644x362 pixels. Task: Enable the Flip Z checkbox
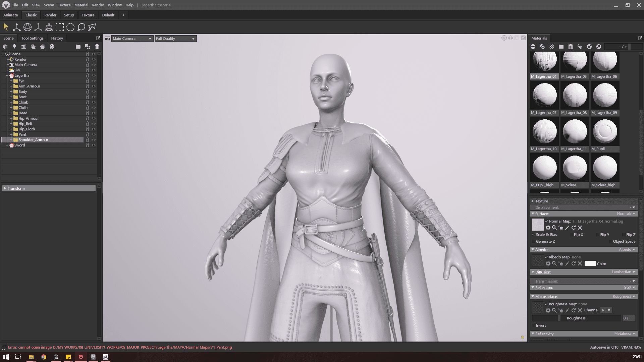(x=624, y=235)
